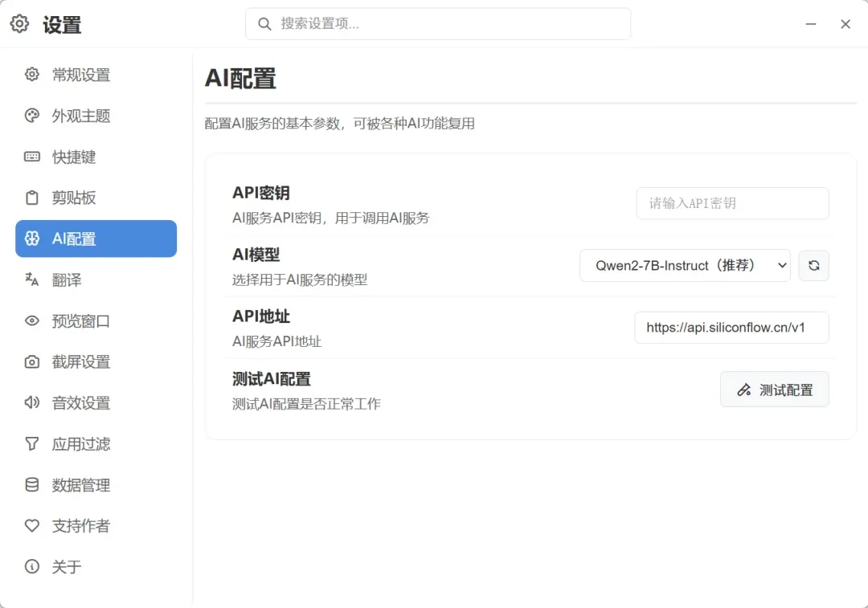Switch to 外观主题 settings
This screenshot has height=608, width=868.
click(x=96, y=116)
